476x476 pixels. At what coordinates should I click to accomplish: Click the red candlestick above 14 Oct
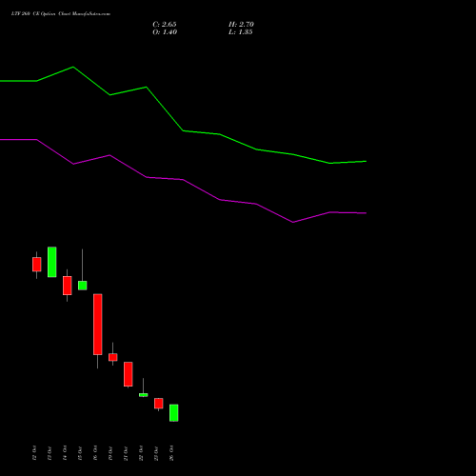[68, 286]
